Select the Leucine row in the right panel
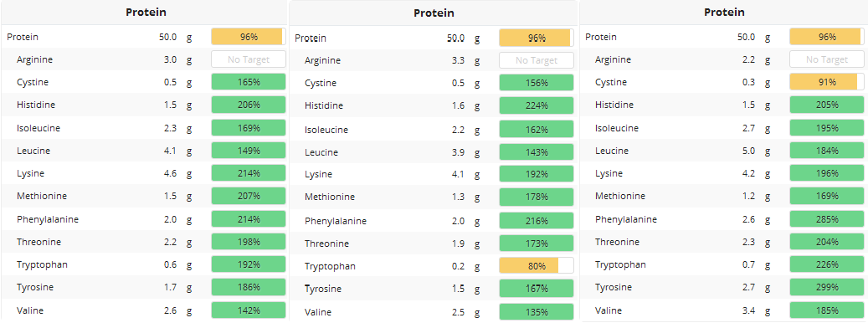Image resolution: width=868 pixels, height=323 pixels. click(723, 151)
